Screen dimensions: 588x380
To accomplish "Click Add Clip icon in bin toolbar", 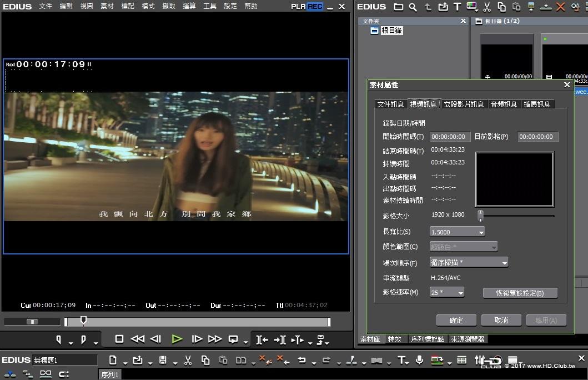I will coord(443,7).
